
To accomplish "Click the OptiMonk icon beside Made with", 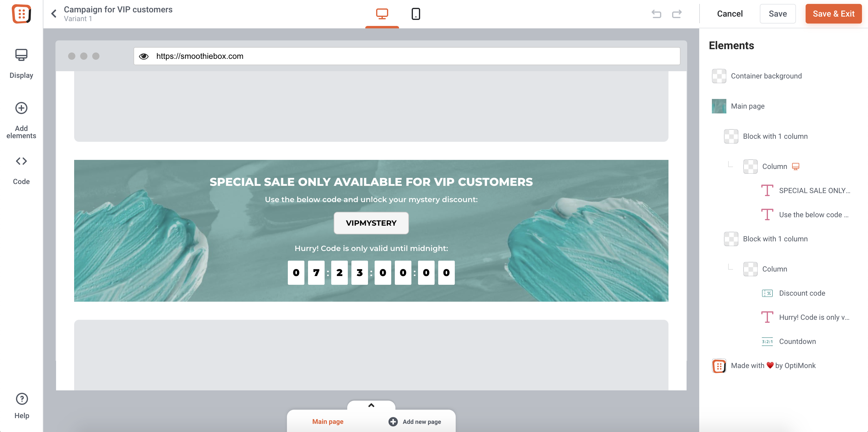I will pyautogui.click(x=719, y=366).
